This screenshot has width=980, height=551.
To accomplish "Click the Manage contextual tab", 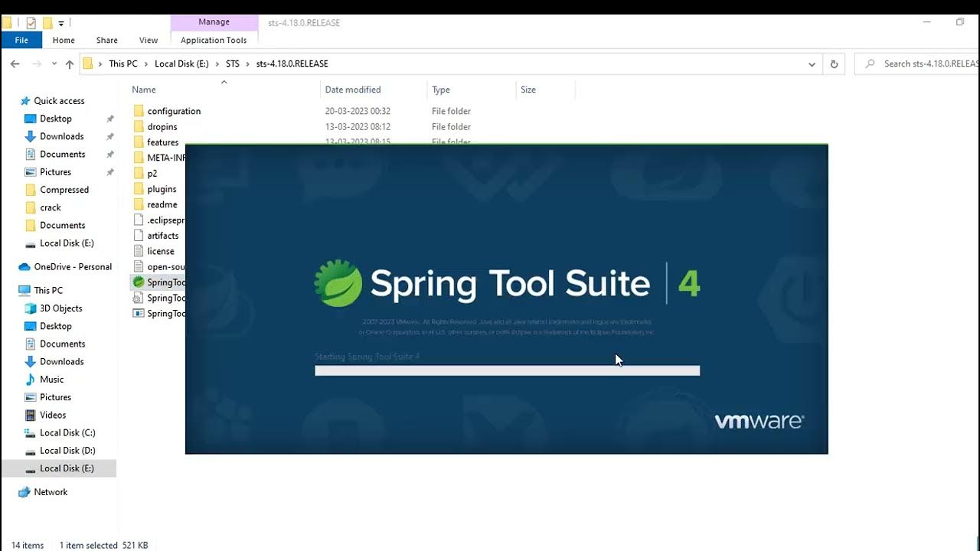I will click(x=214, y=22).
